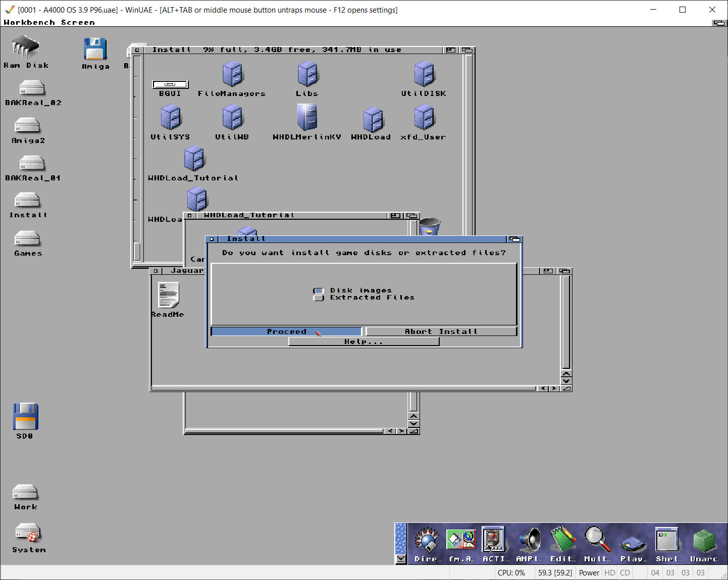Click the CD indicator in WinUAE status bar
Screen dimensions: 728x580
click(x=625, y=572)
